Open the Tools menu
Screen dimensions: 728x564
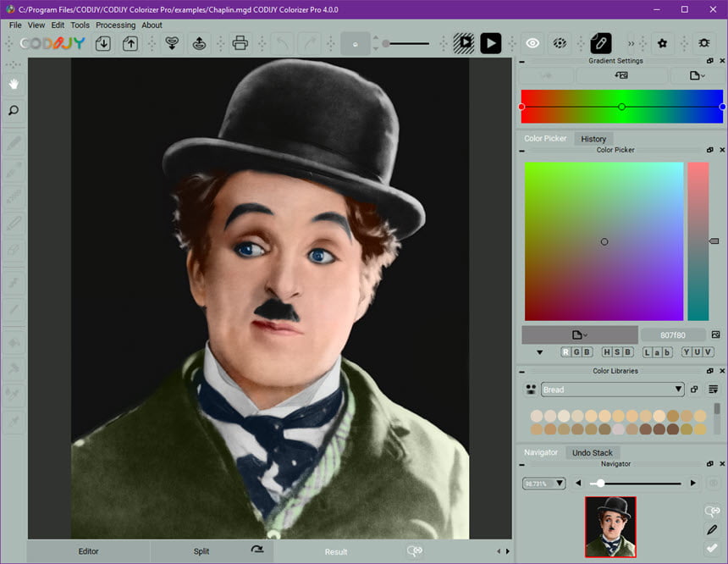click(x=80, y=25)
